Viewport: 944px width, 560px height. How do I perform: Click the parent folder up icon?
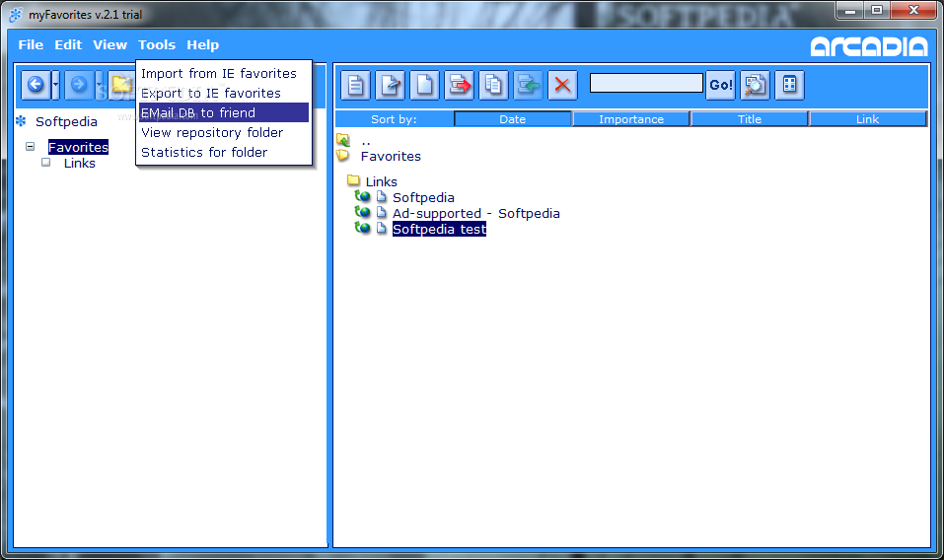click(343, 140)
